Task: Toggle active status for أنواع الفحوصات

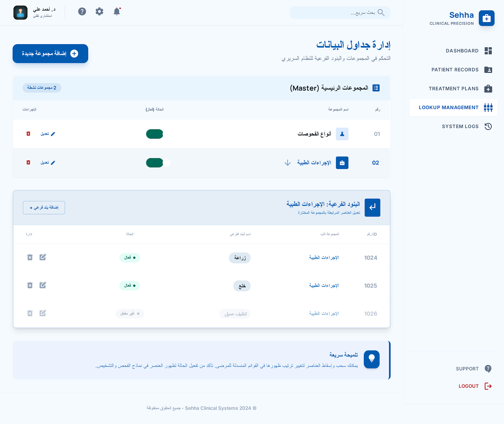Action: [x=155, y=134]
